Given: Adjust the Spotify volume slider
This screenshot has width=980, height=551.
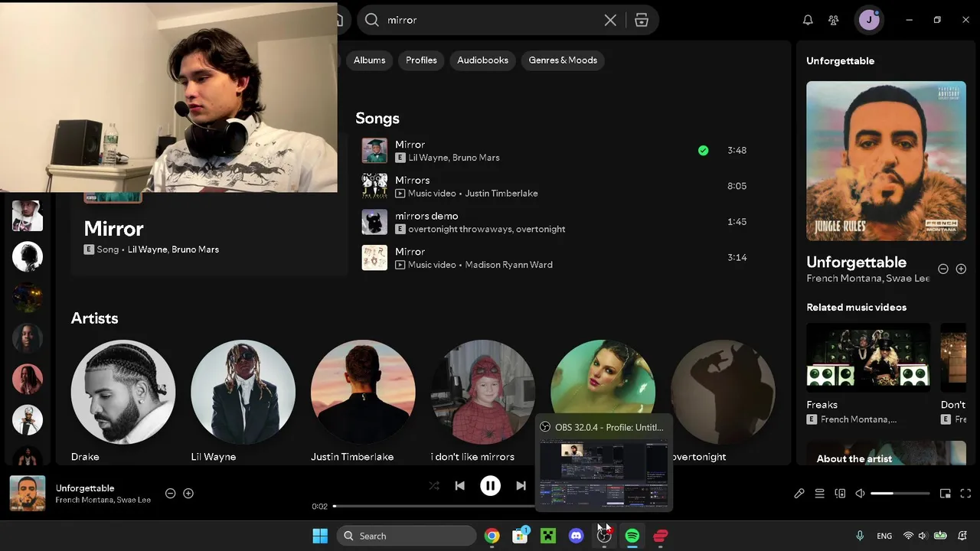Looking at the screenshot, I should [x=900, y=494].
